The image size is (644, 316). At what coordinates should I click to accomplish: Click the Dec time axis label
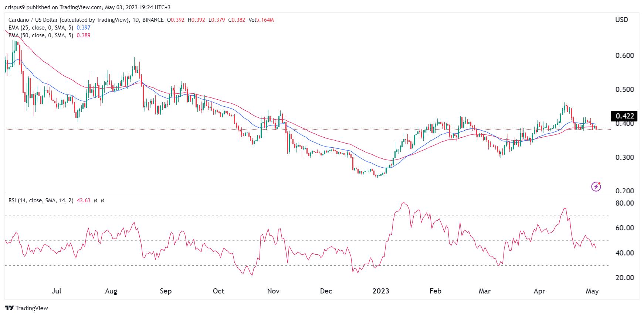pyautogui.click(x=326, y=291)
